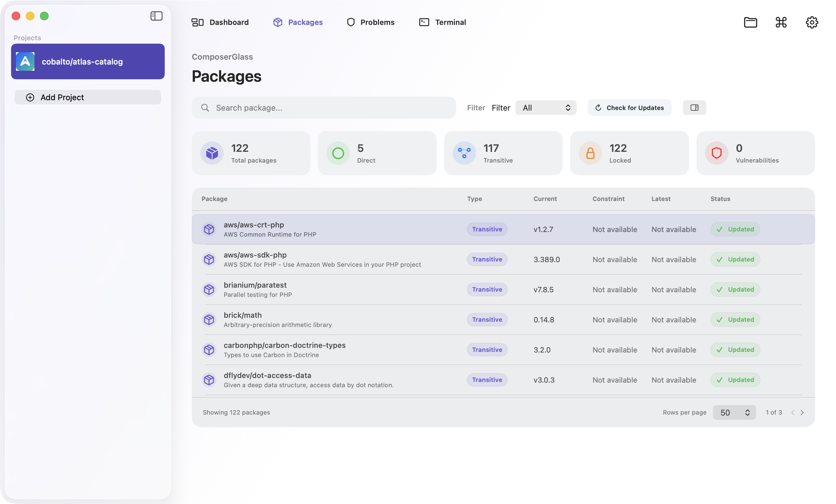Open the command palette icon

pyautogui.click(x=781, y=22)
